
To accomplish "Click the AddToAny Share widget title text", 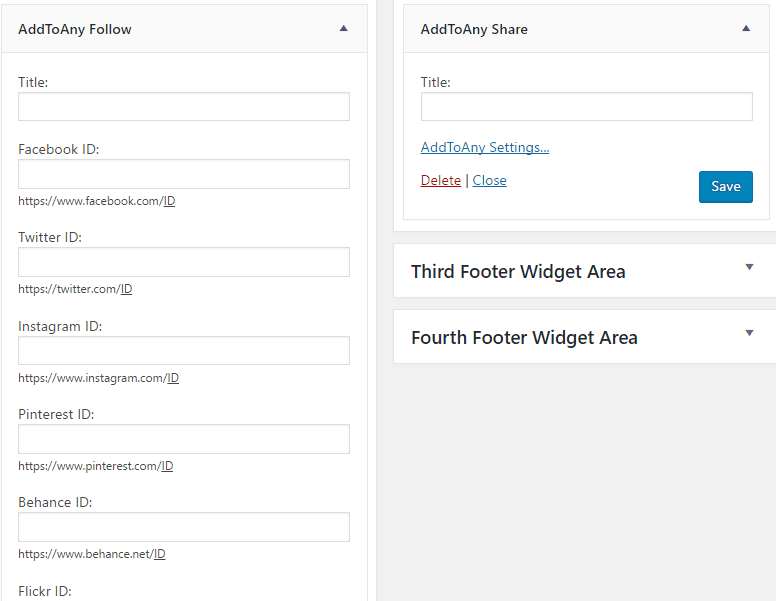I will (474, 29).
